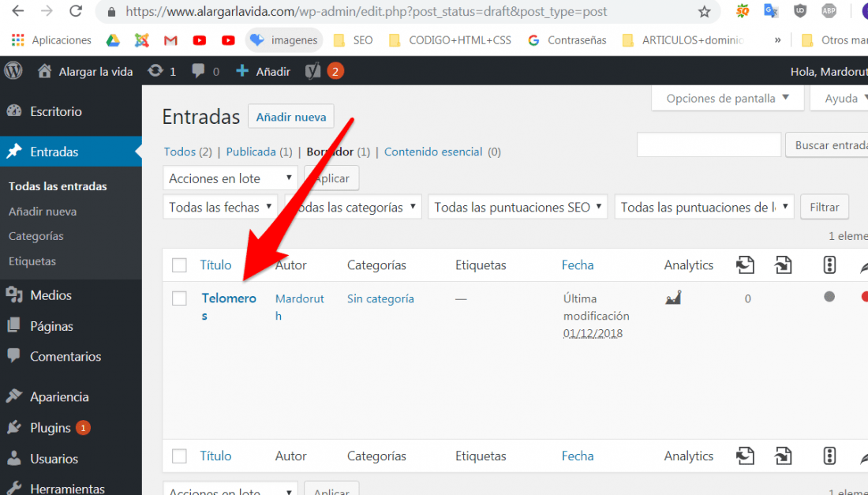Click the Adblock Plus extension icon
The width and height of the screenshot is (868, 495).
(x=829, y=11)
